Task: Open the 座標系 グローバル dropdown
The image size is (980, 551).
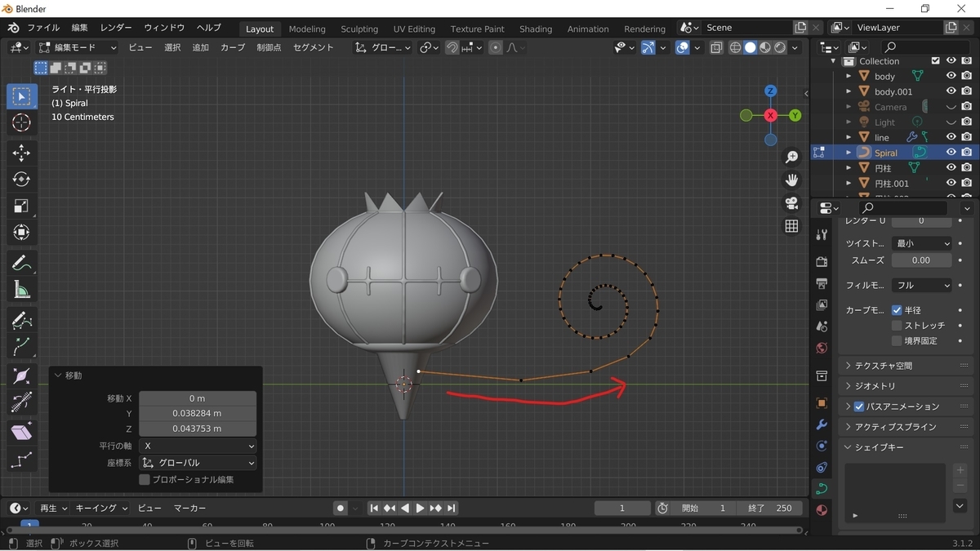Action: point(198,463)
